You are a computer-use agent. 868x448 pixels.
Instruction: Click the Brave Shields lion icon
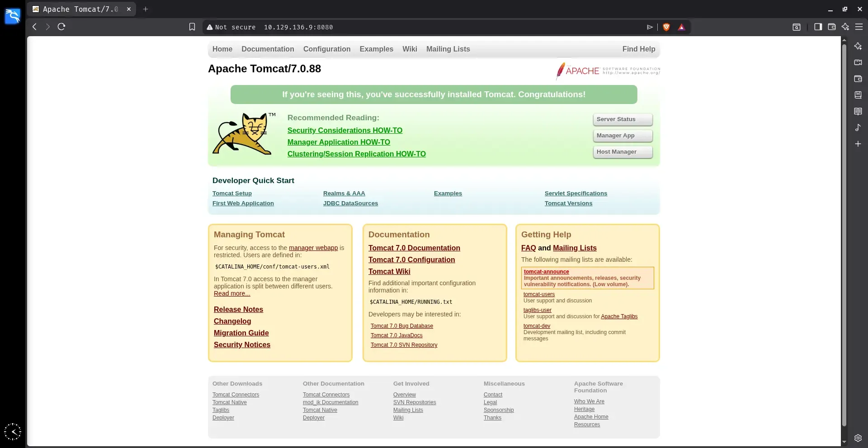(666, 27)
